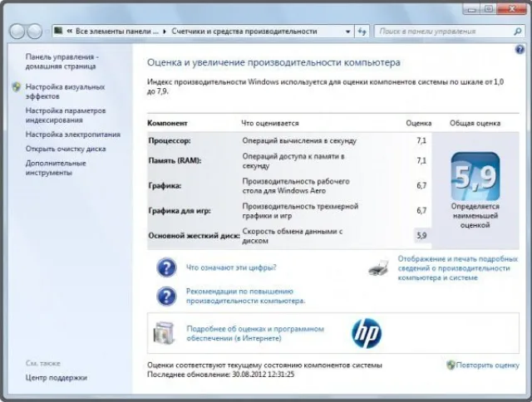Open 'Настройка визуальных эффектов' link
The width and height of the screenshot is (532, 402).
[x=65, y=91]
